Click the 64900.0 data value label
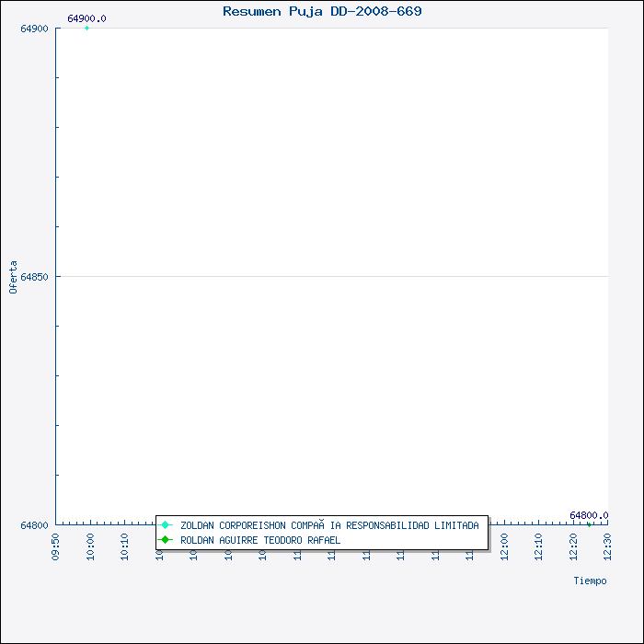 pos(86,18)
